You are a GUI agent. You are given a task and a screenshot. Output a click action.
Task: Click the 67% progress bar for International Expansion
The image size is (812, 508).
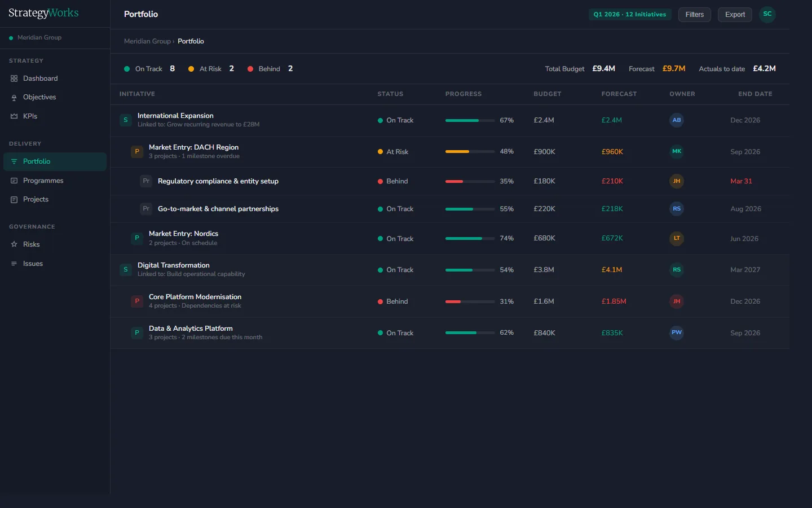pyautogui.click(x=469, y=120)
